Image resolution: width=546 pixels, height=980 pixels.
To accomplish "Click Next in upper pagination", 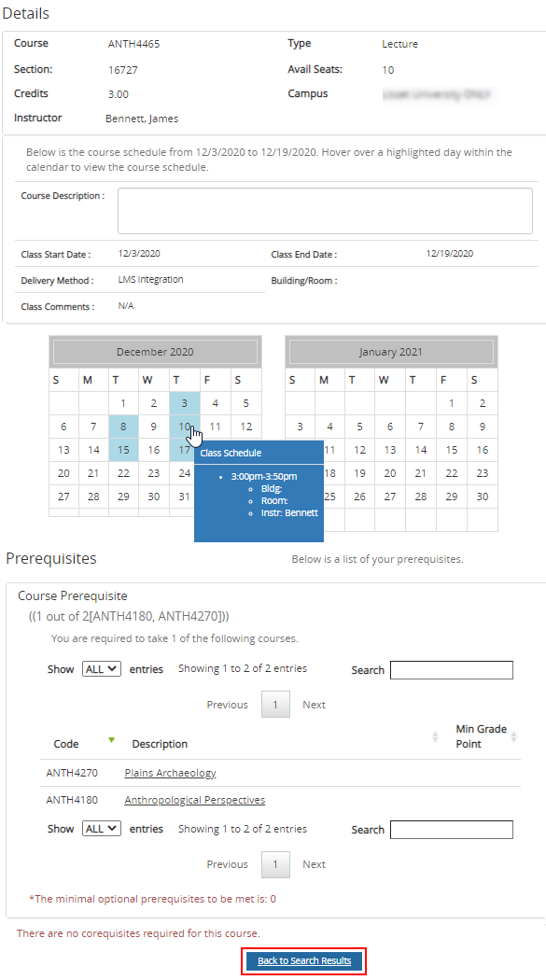I will pos(314,705).
